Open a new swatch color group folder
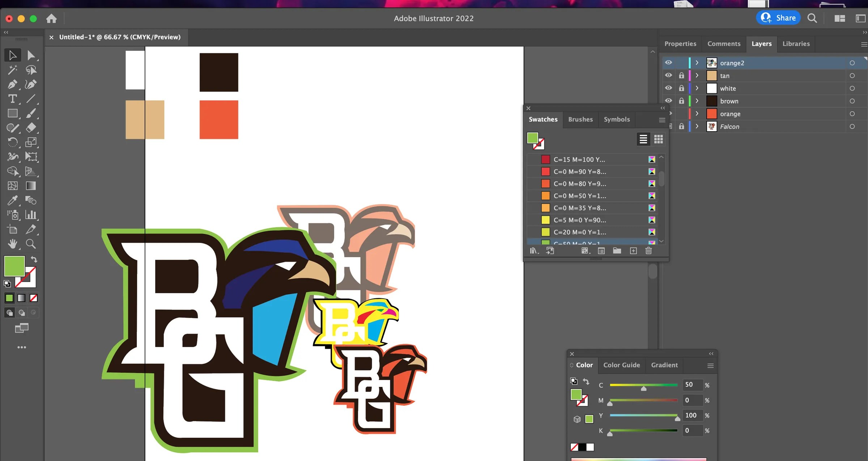The height and width of the screenshot is (461, 868). 617,251
